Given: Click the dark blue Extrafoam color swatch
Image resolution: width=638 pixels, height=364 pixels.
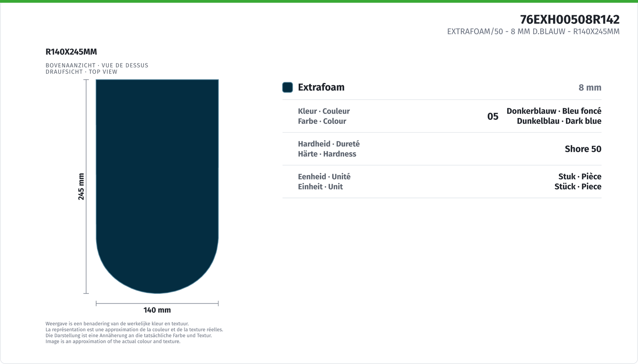Looking at the screenshot, I should [287, 87].
